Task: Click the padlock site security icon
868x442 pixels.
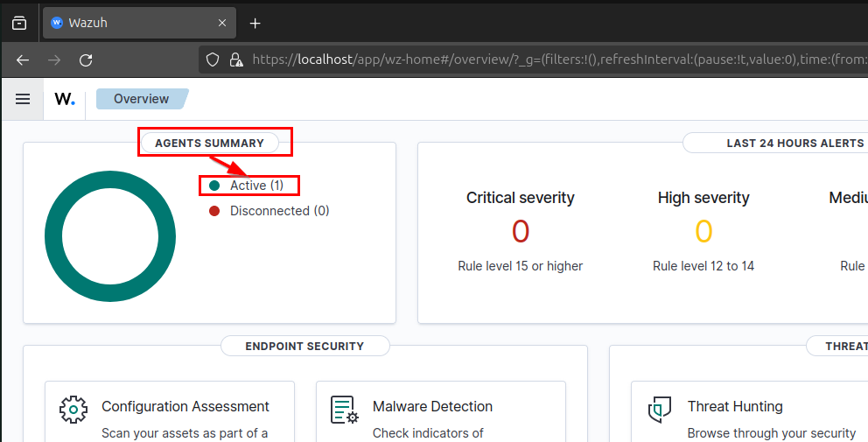Action: 236,60
